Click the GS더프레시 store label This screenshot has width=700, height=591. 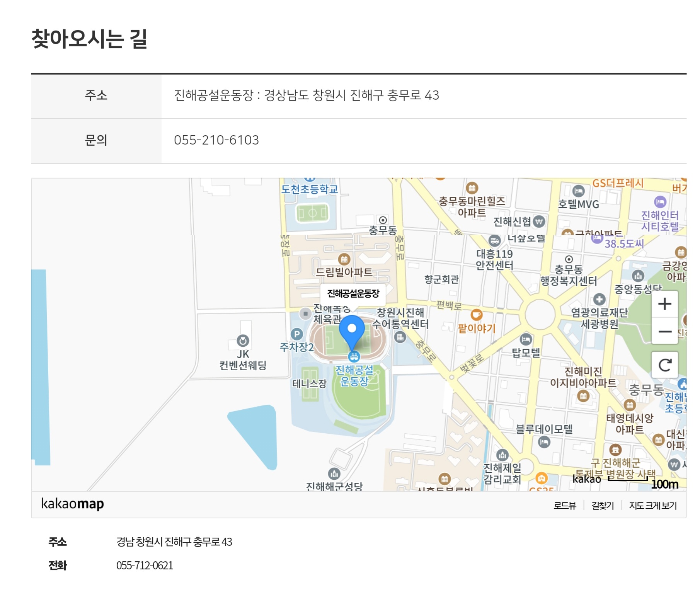point(618,183)
